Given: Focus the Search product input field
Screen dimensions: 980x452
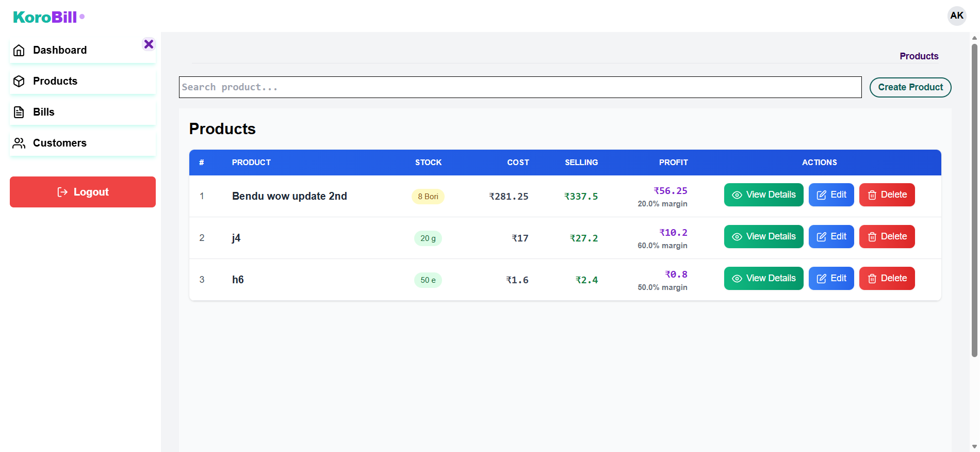Looking at the screenshot, I should [519, 87].
